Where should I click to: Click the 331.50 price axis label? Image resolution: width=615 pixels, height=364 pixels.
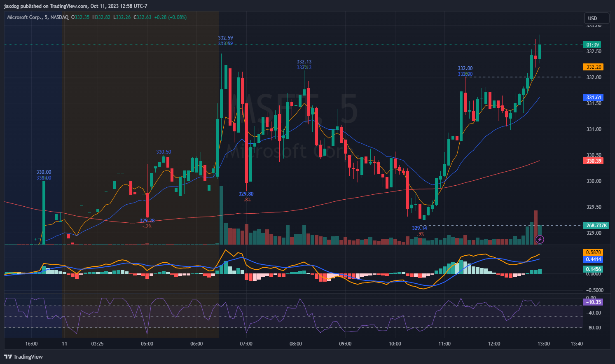(594, 103)
